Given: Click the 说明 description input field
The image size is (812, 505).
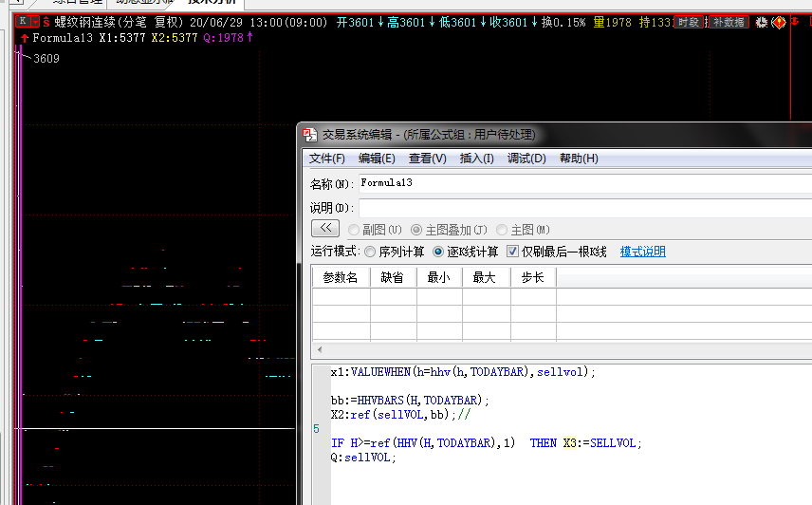Looking at the screenshot, I should pos(585,208).
